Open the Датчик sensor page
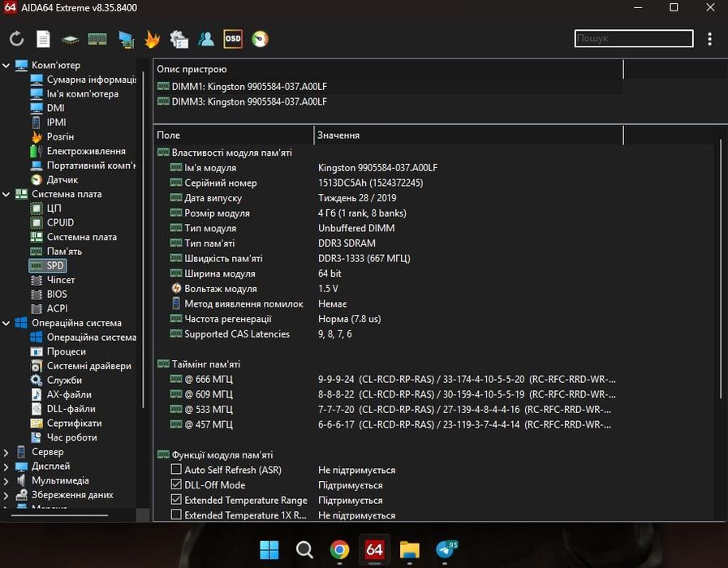Image resolution: width=728 pixels, height=568 pixels. coord(54,179)
